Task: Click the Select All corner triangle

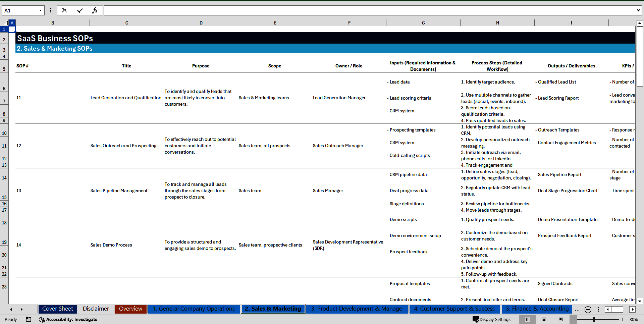Action: [x=5, y=23]
